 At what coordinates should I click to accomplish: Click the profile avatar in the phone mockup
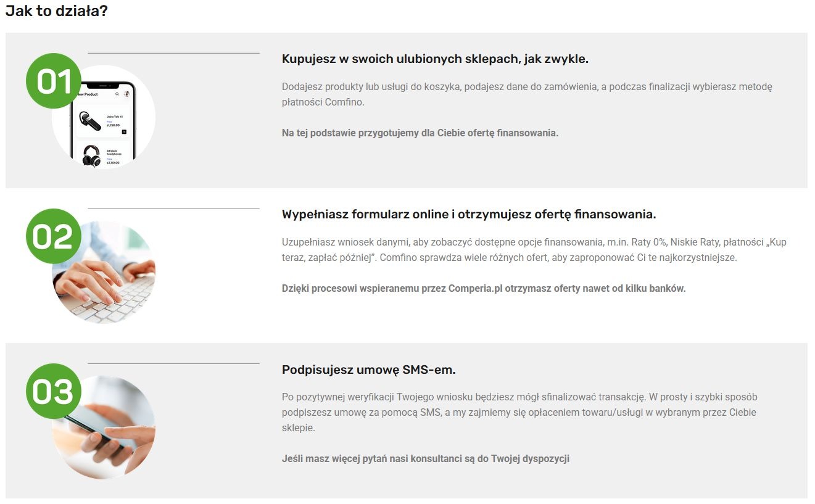[x=127, y=94]
